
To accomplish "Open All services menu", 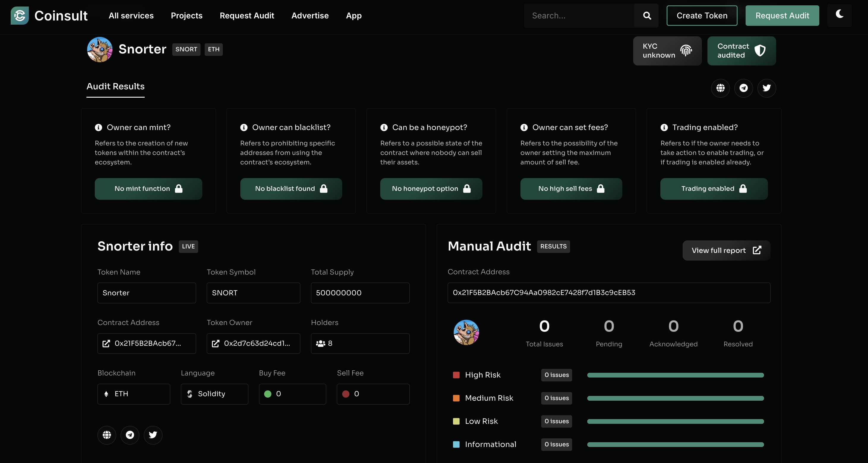I will pos(131,15).
